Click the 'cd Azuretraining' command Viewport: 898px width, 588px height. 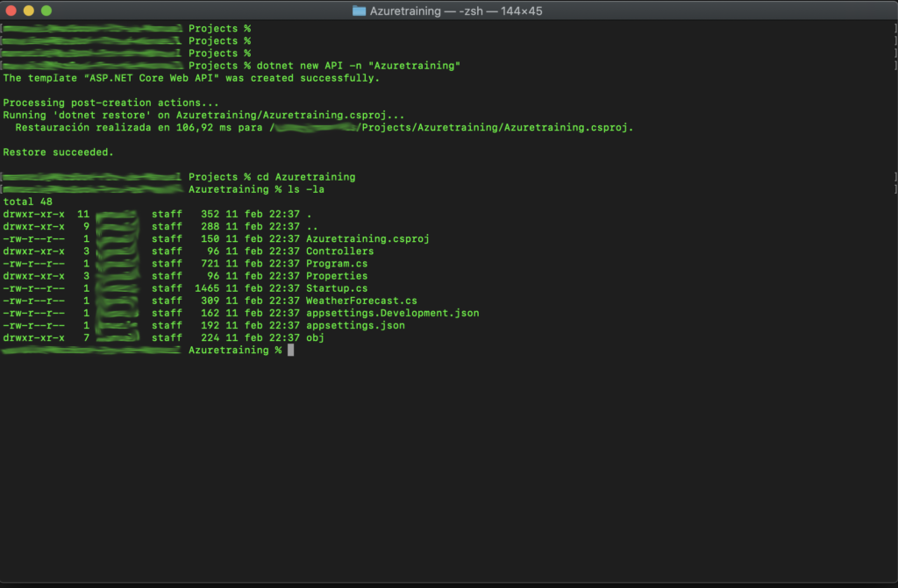click(306, 177)
